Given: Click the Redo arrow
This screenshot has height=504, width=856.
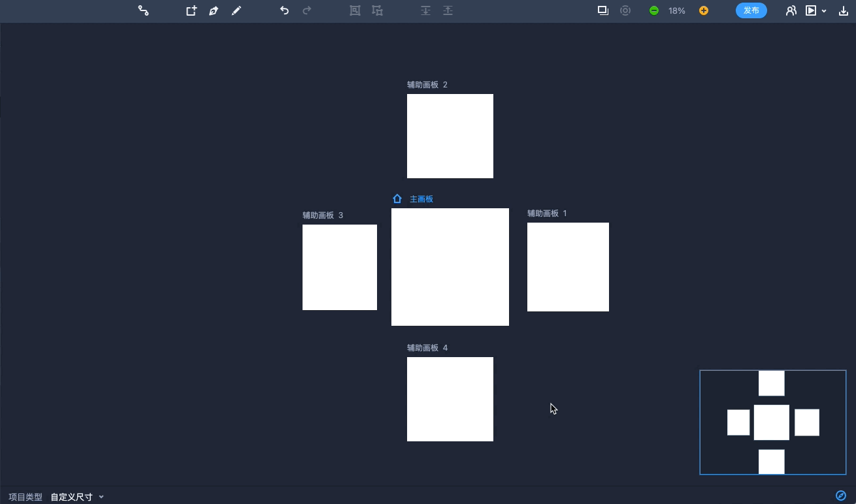Looking at the screenshot, I should 307,10.
